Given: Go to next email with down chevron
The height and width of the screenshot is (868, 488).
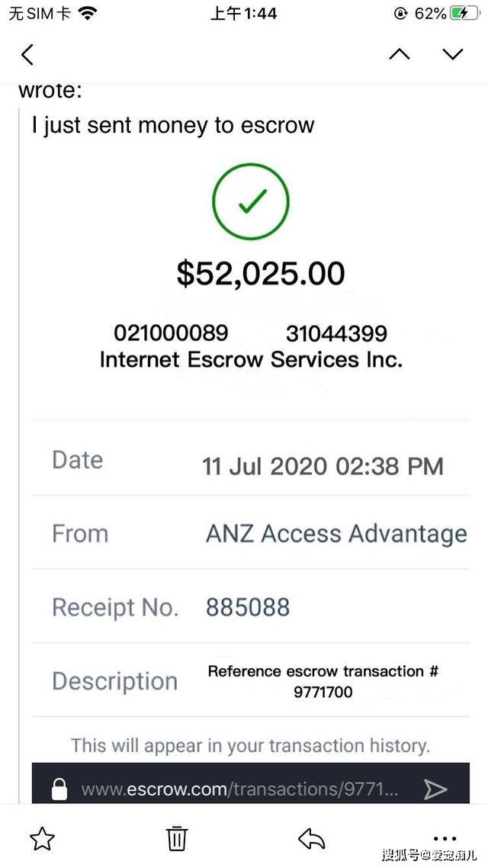Looking at the screenshot, I should pos(453,53).
